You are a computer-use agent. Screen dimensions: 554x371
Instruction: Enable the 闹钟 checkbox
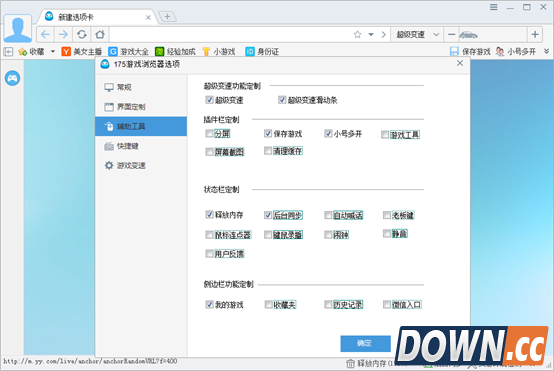point(328,235)
